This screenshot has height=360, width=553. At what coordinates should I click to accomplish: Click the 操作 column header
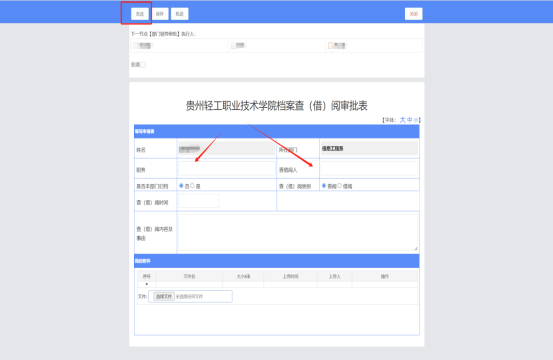click(x=385, y=276)
